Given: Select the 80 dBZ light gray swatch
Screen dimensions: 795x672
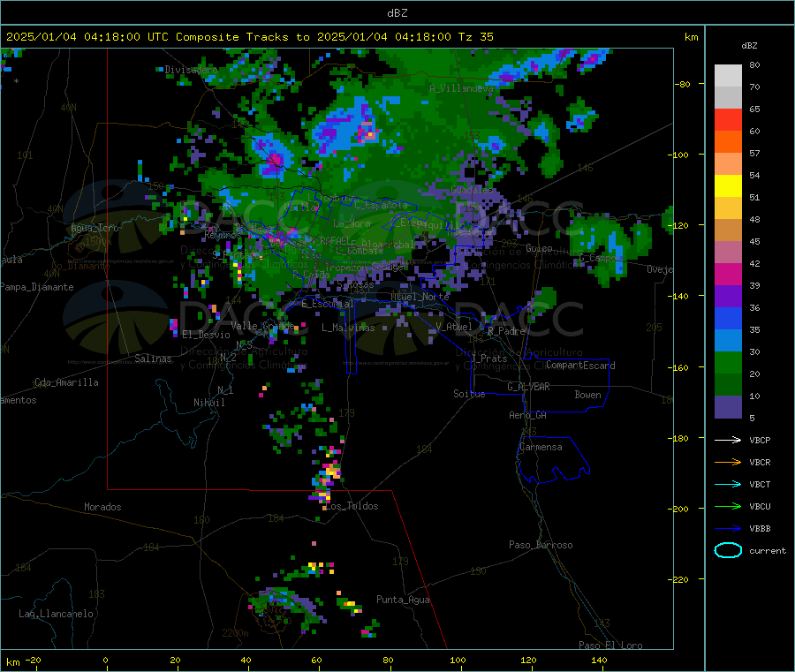Looking at the screenshot, I should pyautogui.click(x=728, y=76).
